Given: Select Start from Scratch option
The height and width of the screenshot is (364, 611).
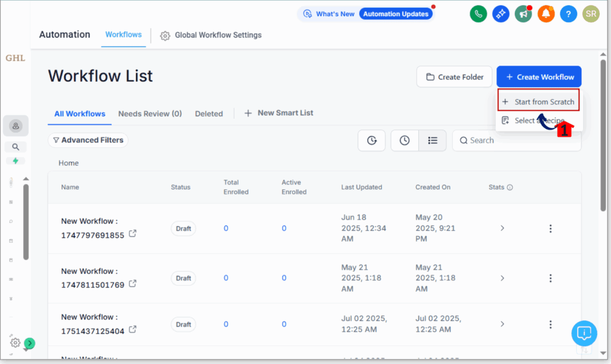Looking at the screenshot, I should (x=538, y=101).
